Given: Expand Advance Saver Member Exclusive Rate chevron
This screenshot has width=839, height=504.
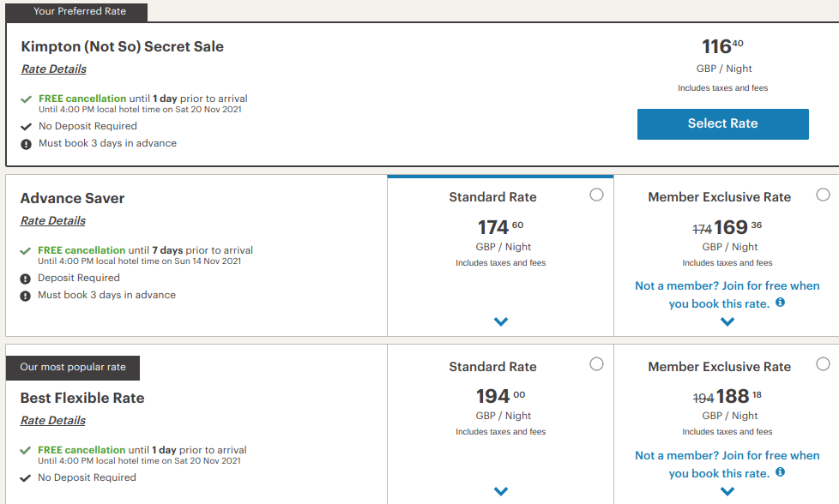Looking at the screenshot, I should 727,321.
